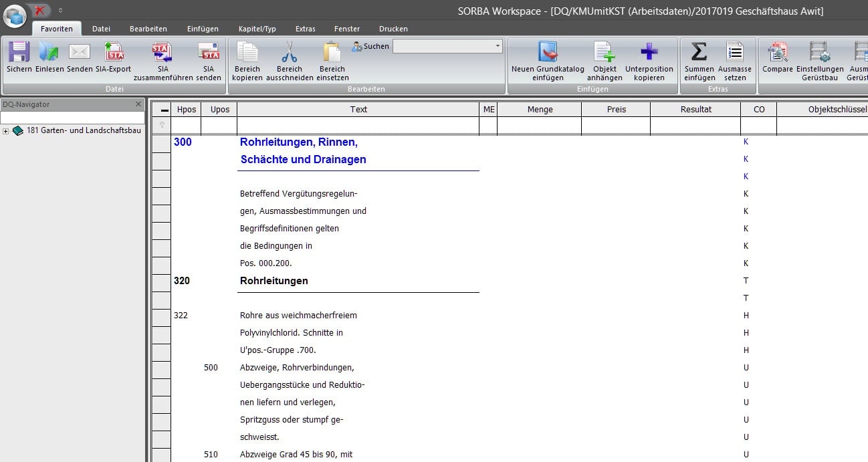This screenshot has width=868, height=462.
Task: Click Bereich kopieren icon
Action: (247, 52)
